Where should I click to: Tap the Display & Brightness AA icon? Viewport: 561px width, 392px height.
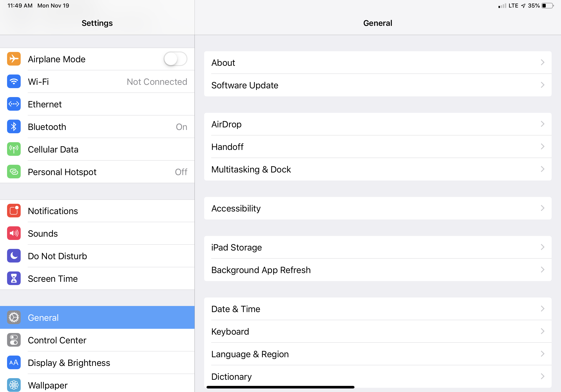tap(14, 362)
